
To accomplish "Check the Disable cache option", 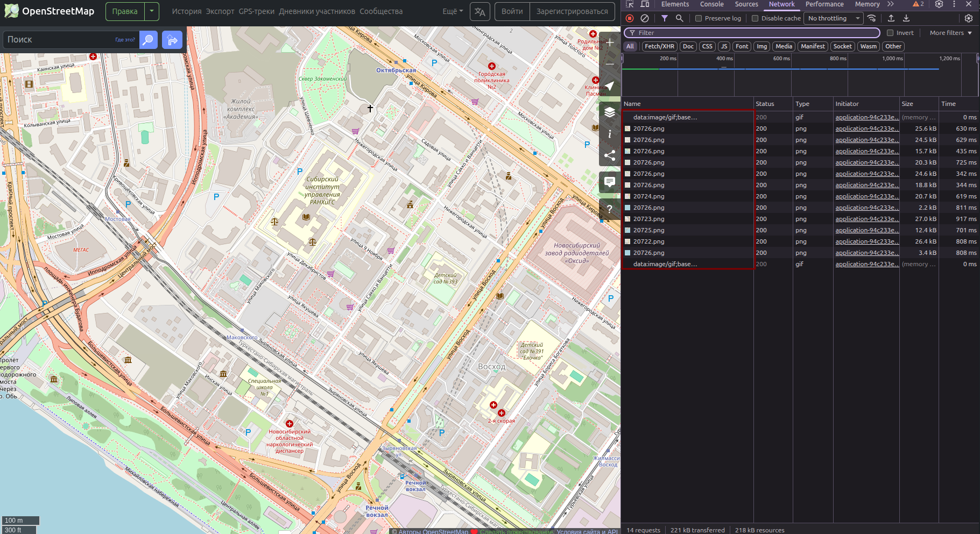I will pos(755,18).
